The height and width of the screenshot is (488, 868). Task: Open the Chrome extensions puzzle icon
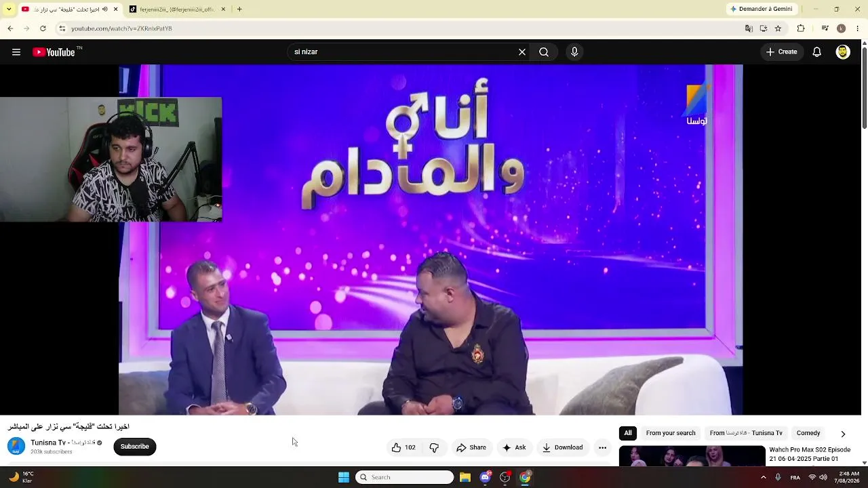[801, 28]
